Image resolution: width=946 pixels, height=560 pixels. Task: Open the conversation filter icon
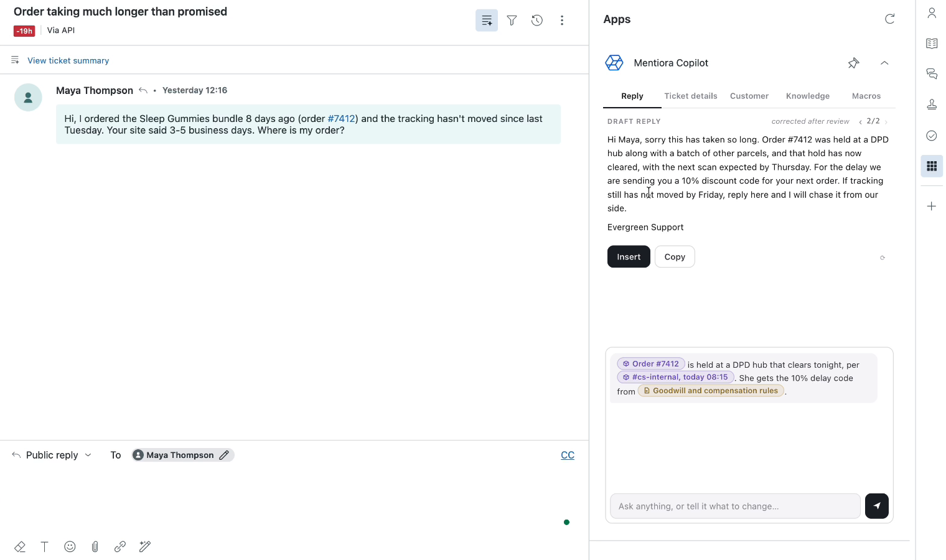(512, 21)
